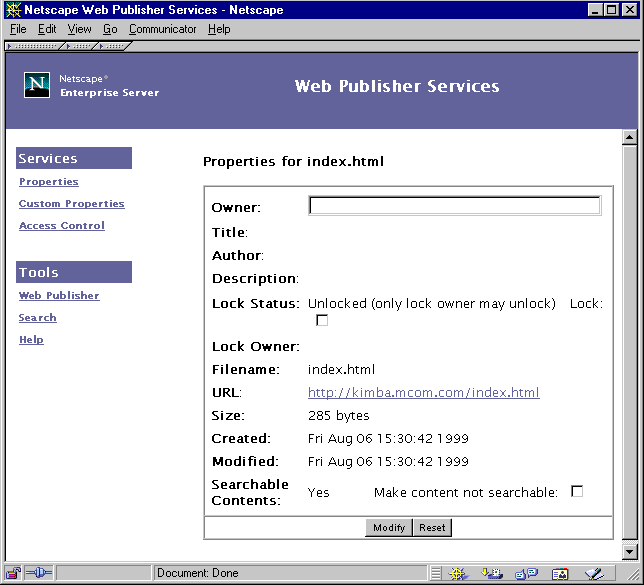Click the Netscape N logo
Viewport: 644px width, 585px height.
37,85
